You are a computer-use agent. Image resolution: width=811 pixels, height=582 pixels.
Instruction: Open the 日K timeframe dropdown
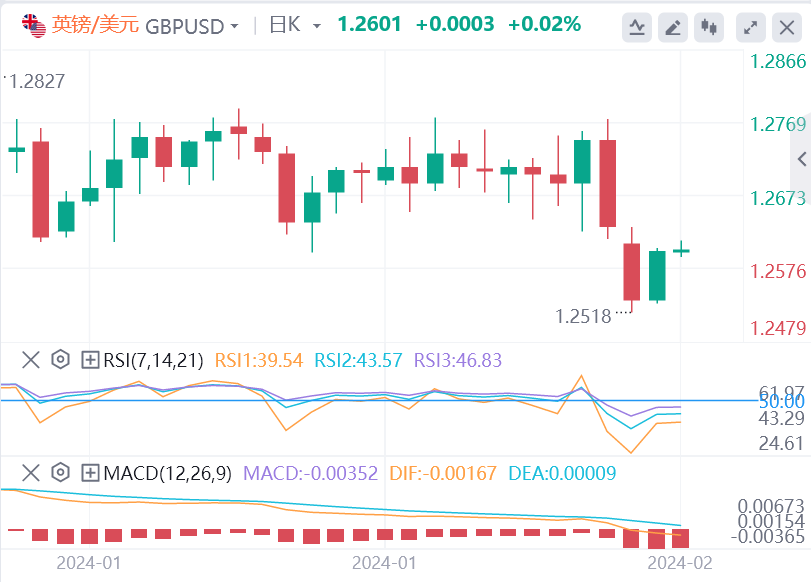(x=317, y=26)
